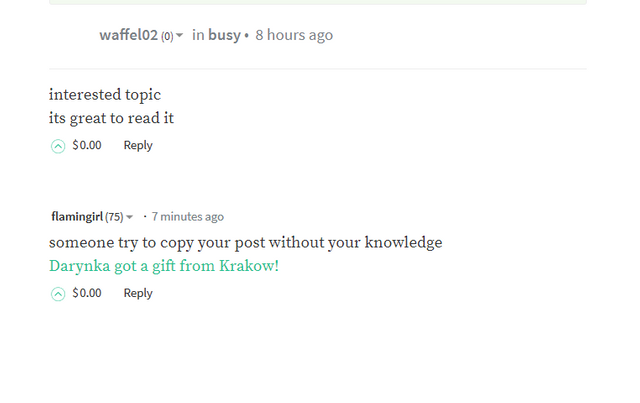Click the word 'in' before busy tag
This screenshot has height=403, width=640.
click(198, 35)
